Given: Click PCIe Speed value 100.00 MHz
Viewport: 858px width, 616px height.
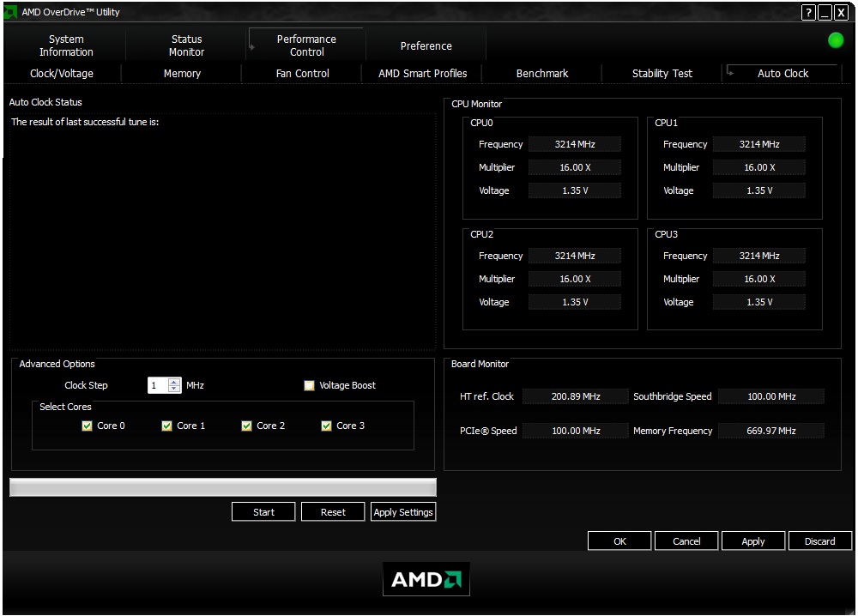Looking at the screenshot, I should [x=576, y=431].
